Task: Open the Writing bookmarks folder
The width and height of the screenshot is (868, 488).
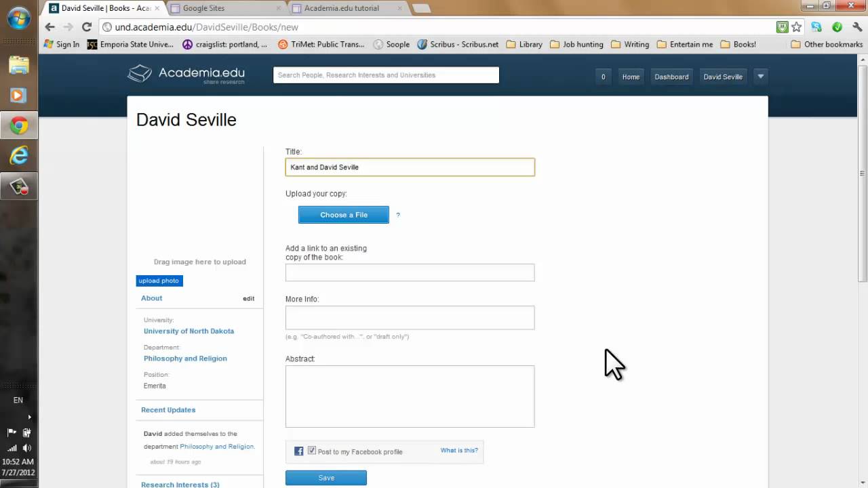Action: pos(630,44)
